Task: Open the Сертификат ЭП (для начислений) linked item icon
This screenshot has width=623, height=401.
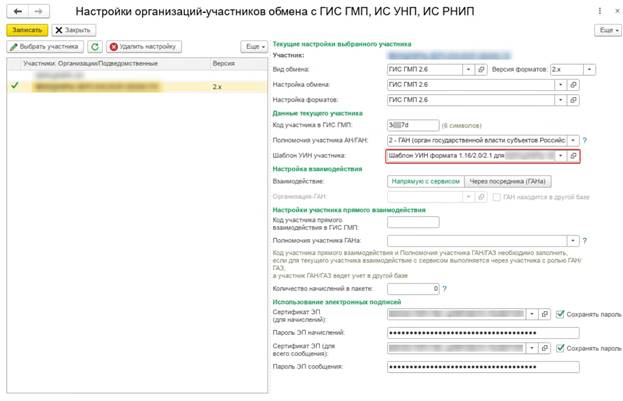Action: (544, 314)
